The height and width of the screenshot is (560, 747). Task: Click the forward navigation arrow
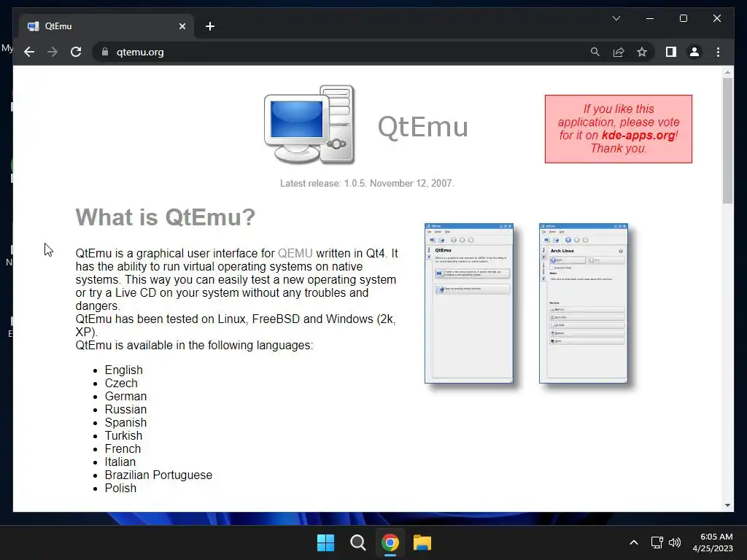coord(53,52)
